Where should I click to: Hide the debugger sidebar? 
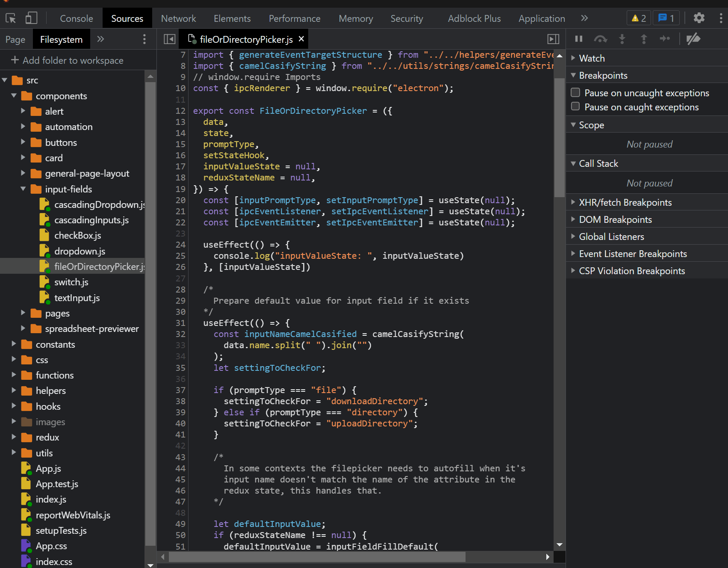click(554, 39)
